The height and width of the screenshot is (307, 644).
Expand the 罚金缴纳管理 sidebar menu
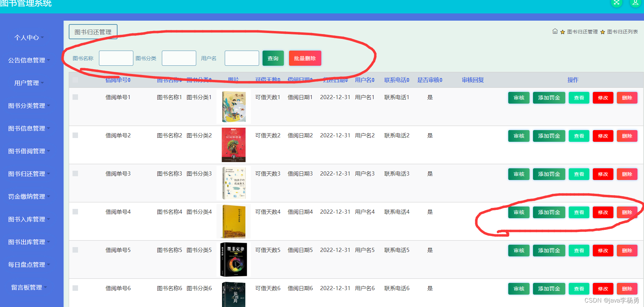[29, 197]
